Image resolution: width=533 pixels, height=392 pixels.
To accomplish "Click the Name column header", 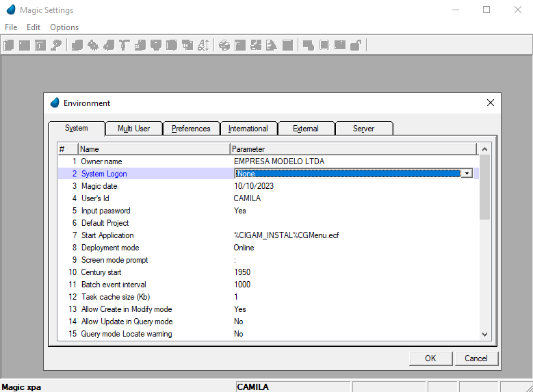I will click(x=154, y=149).
